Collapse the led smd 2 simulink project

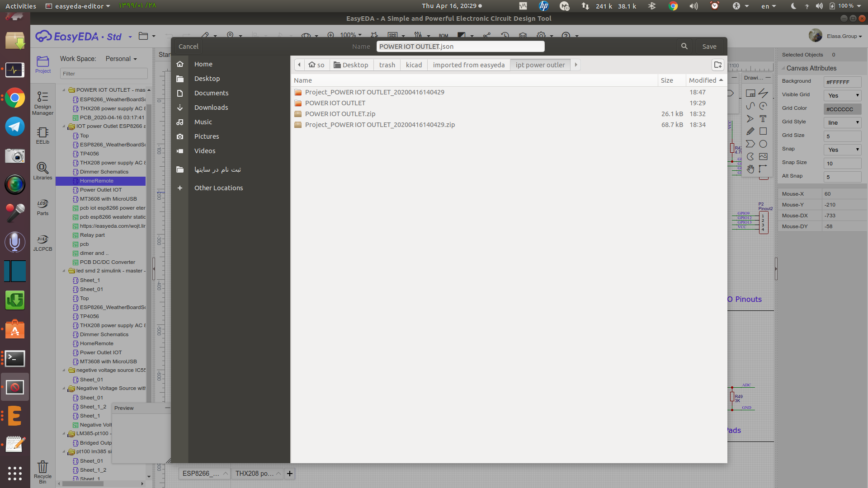coord(64,271)
